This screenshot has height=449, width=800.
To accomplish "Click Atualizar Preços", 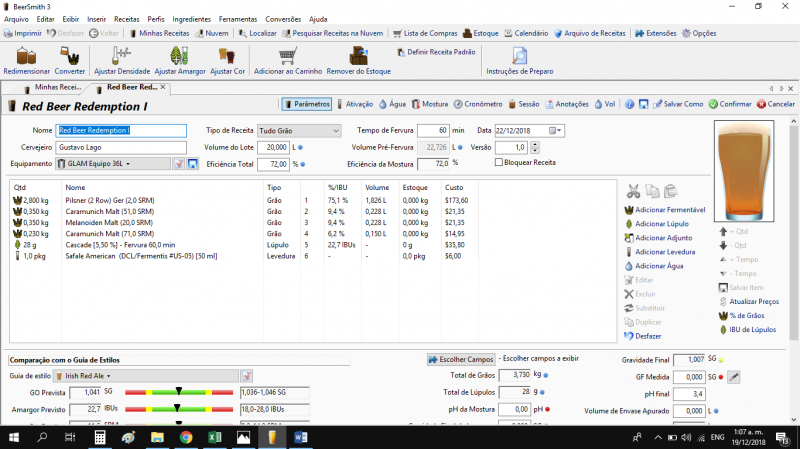I will point(749,302).
